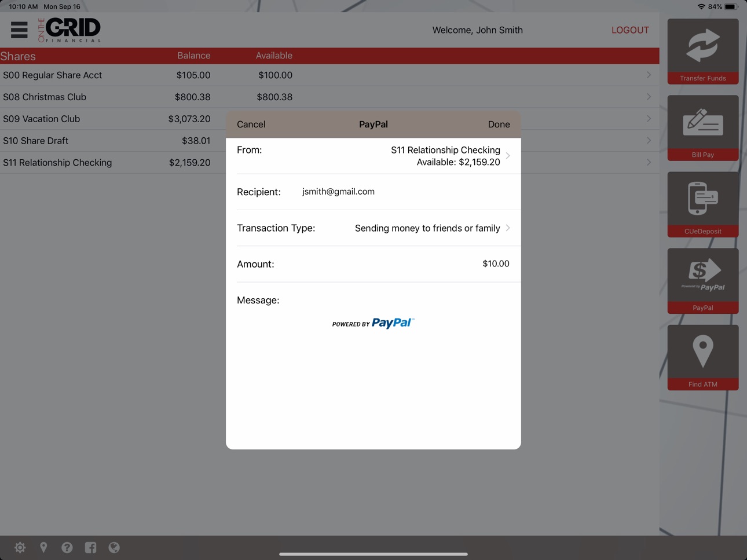Change the From account S11 Relationship Checking
The width and height of the screenshot is (747, 560).
pos(373,156)
